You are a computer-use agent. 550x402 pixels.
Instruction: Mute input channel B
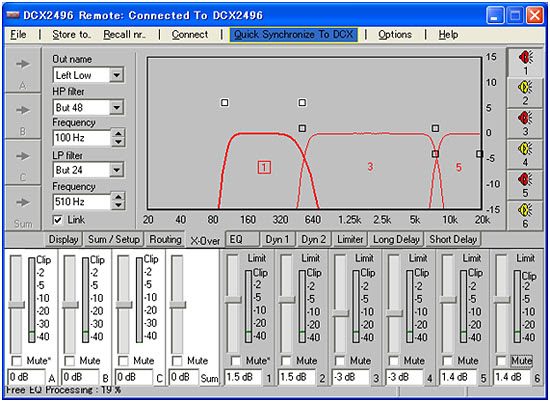coord(70,360)
